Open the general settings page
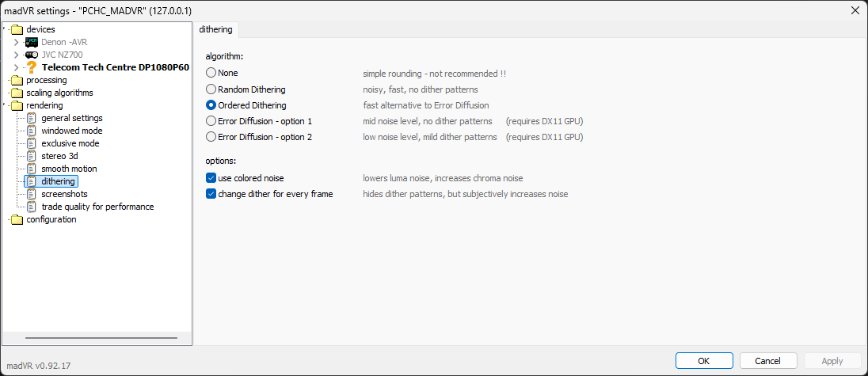 71,118
